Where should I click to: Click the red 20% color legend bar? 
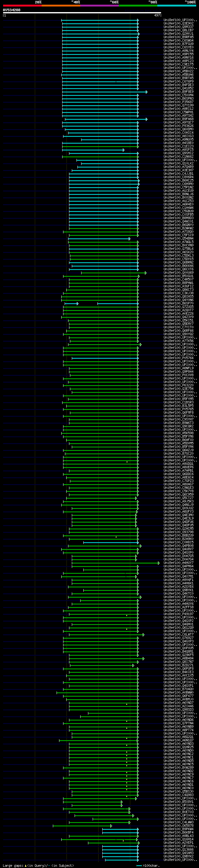tap(22, 6)
